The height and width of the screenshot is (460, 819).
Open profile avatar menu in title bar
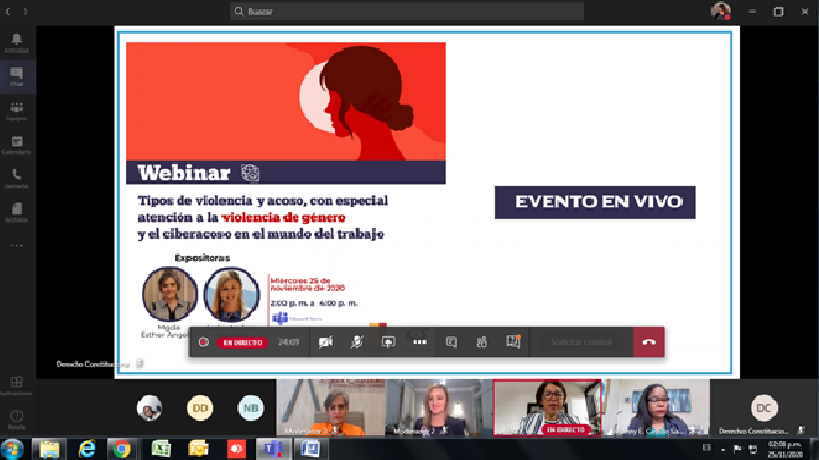tap(720, 12)
